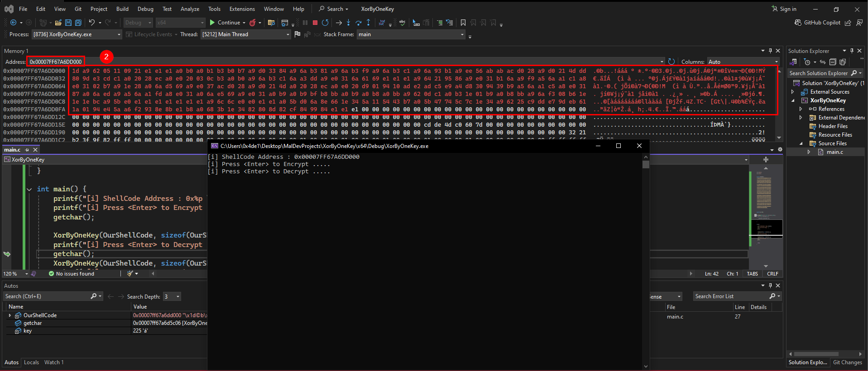Show Next Statement arrow icon

[x=338, y=23]
